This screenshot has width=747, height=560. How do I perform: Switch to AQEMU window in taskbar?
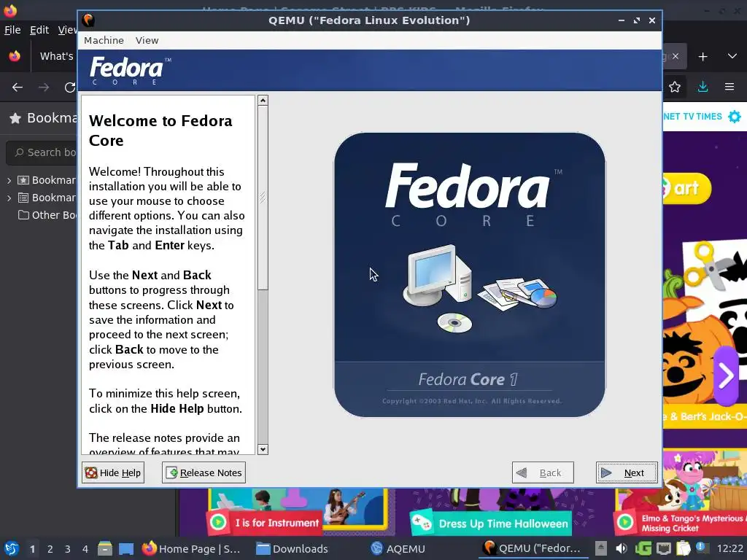coord(398,548)
